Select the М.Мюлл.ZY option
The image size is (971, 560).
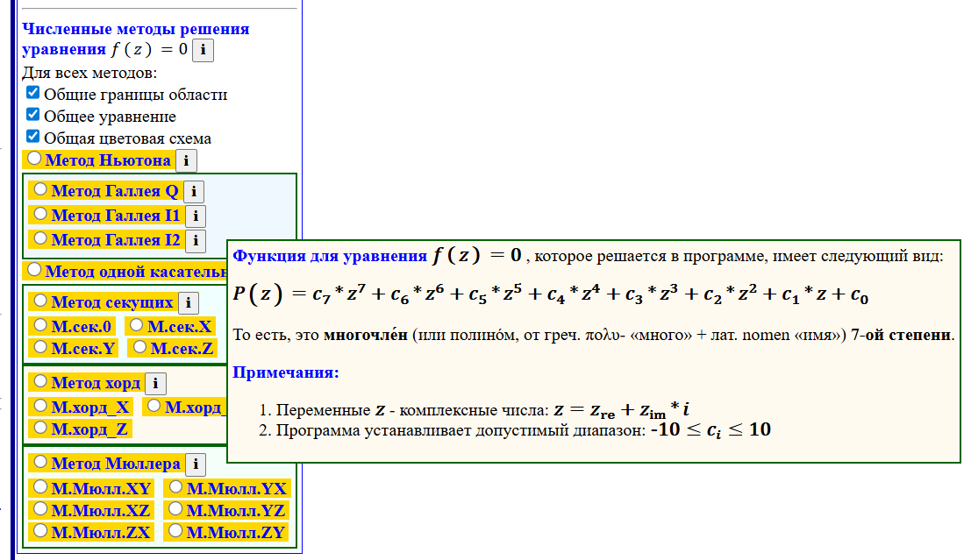coord(176,531)
